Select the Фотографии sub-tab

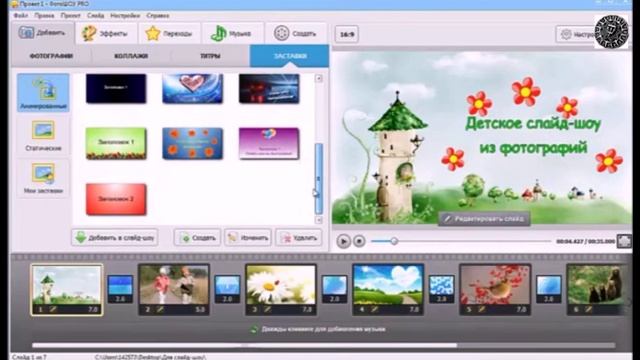[x=51, y=56]
